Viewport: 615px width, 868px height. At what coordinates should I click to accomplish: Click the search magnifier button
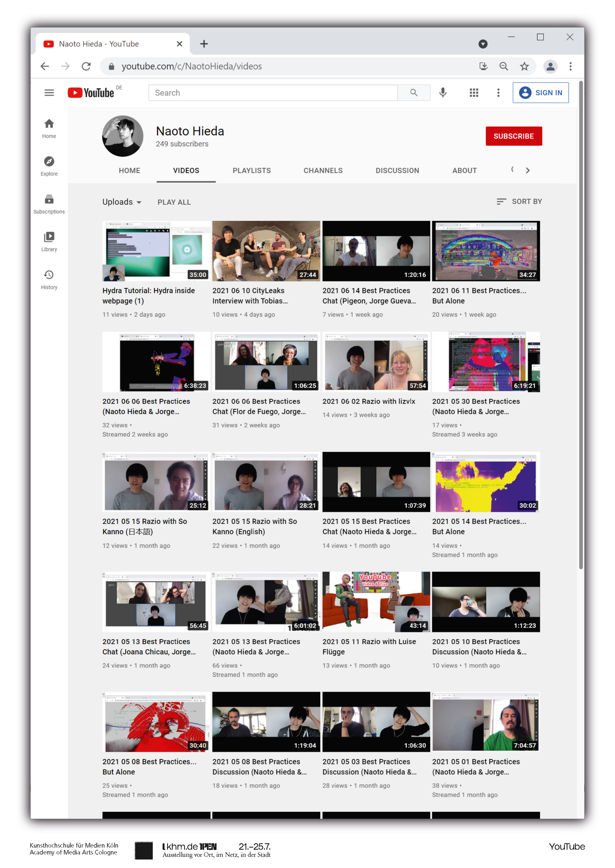tap(414, 93)
